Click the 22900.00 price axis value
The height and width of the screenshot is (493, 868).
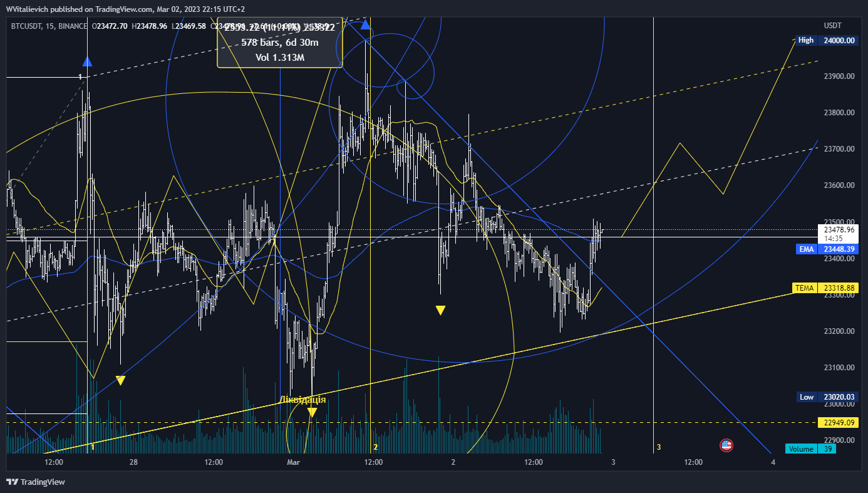[x=839, y=440]
